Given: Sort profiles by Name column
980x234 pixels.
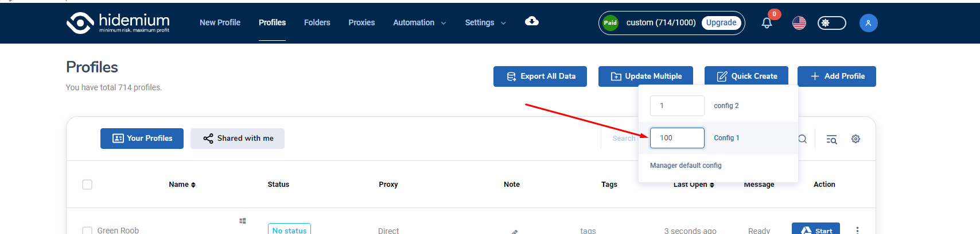Looking at the screenshot, I should click(182, 185).
